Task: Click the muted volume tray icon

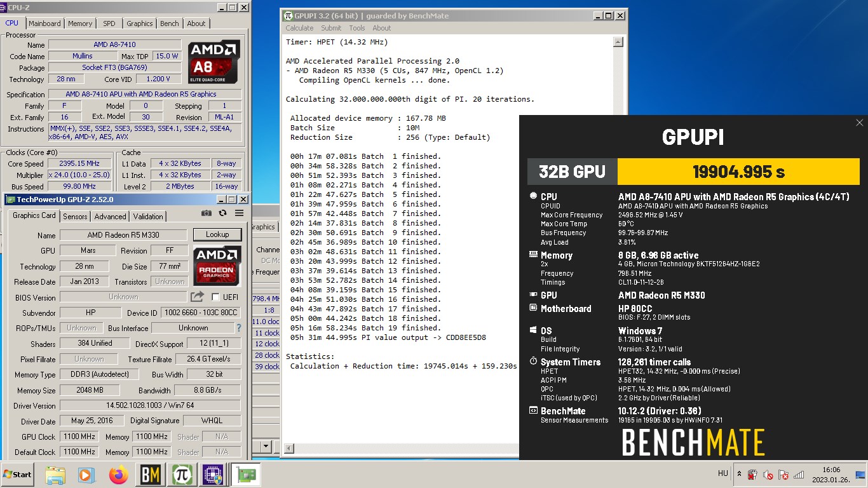Action: tap(768, 475)
